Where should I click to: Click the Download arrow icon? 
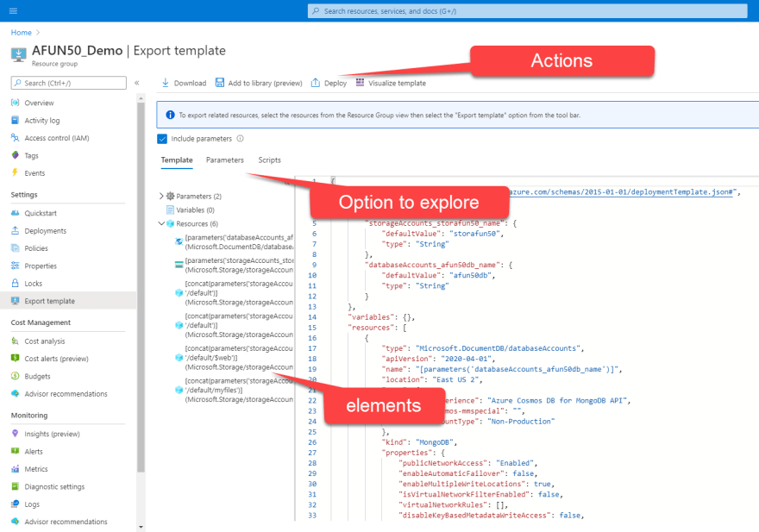[166, 83]
